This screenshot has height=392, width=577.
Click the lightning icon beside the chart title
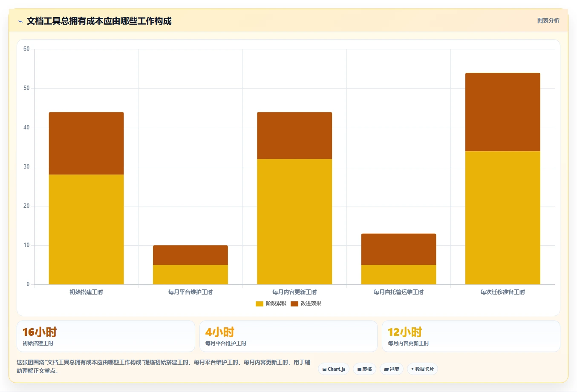click(20, 21)
